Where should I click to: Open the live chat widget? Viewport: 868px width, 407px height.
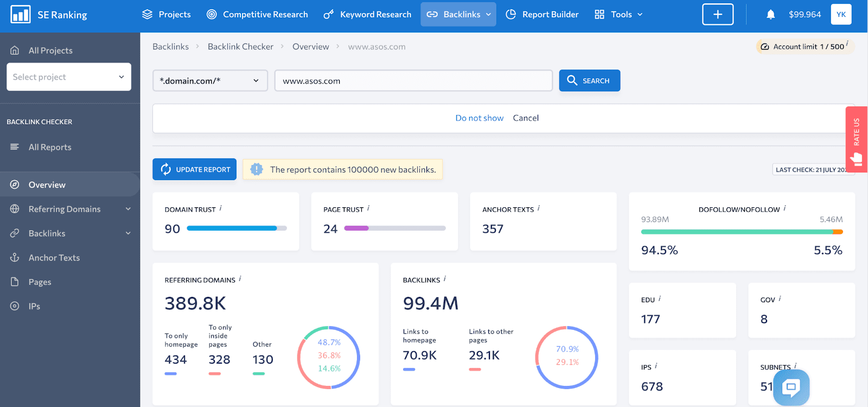(x=791, y=387)
